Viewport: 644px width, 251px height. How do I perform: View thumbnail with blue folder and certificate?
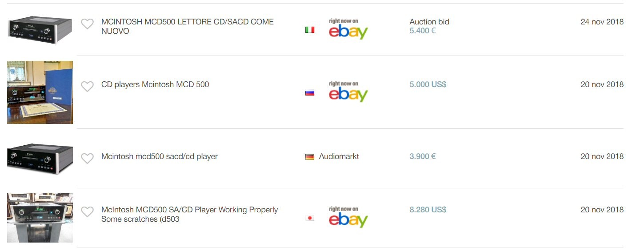40,92
